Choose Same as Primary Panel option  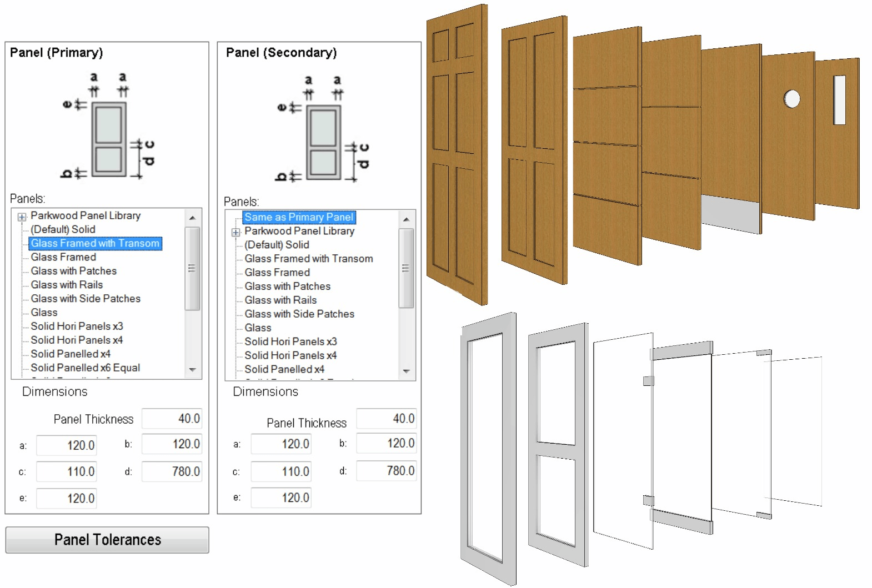[x=299, y=217]
